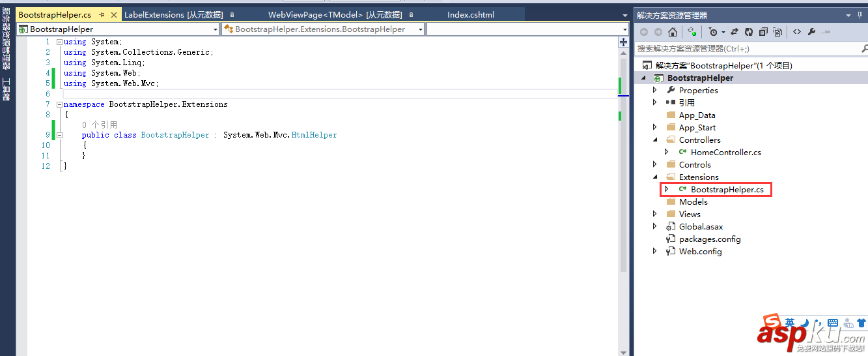Select the App_Data folder
868x356 pixels.
[697, 115]
